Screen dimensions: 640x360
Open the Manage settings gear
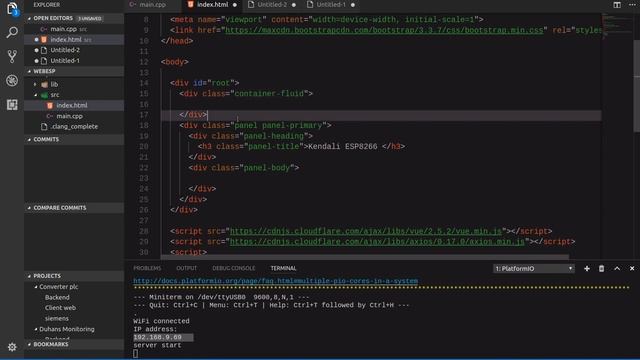[12, 347]
